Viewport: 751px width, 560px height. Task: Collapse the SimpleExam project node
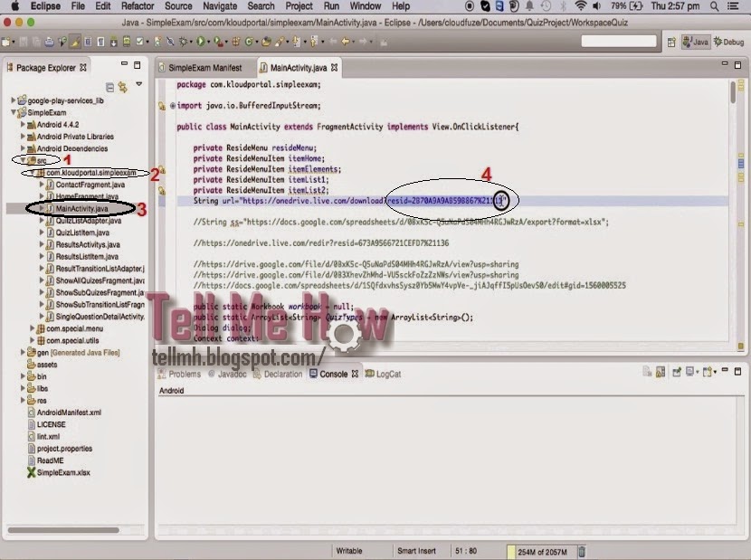tap(13, 112)
